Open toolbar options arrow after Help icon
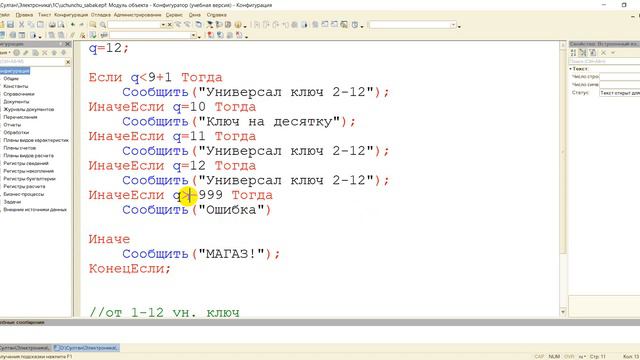The width and height of the screenshot is (640, 360). pos(245,27)
